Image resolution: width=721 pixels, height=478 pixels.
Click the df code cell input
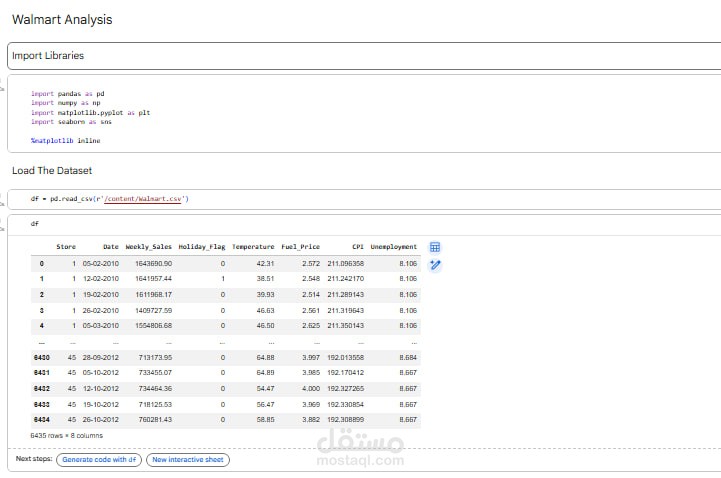click(x=364, y=224)
